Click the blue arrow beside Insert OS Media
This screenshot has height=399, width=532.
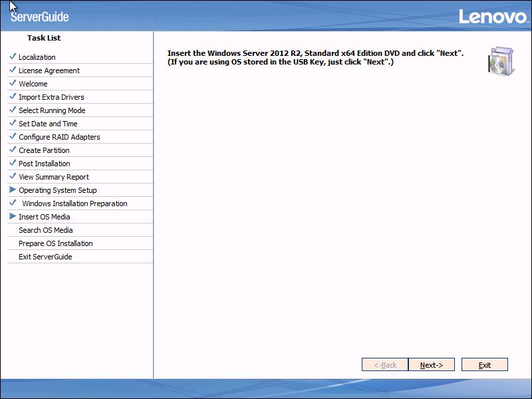click(x=13, y=217)
